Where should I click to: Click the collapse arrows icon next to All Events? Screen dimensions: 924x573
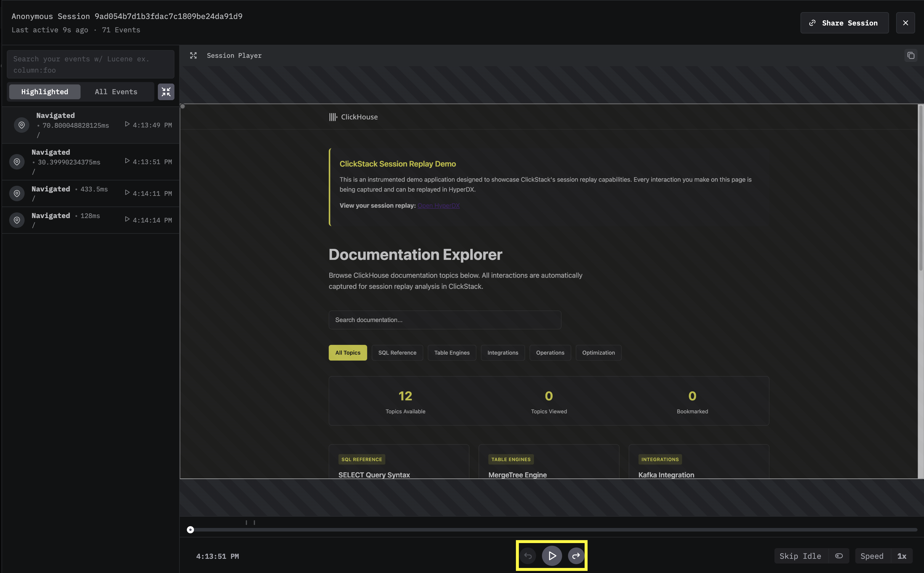pos(166,92)
